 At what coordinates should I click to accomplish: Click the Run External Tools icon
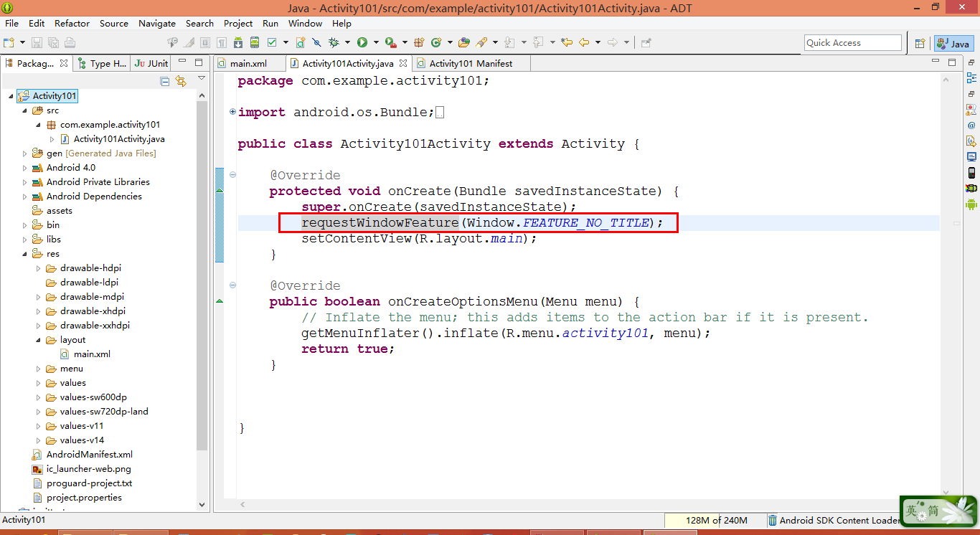pyautogui.click(x=390, y=42)
